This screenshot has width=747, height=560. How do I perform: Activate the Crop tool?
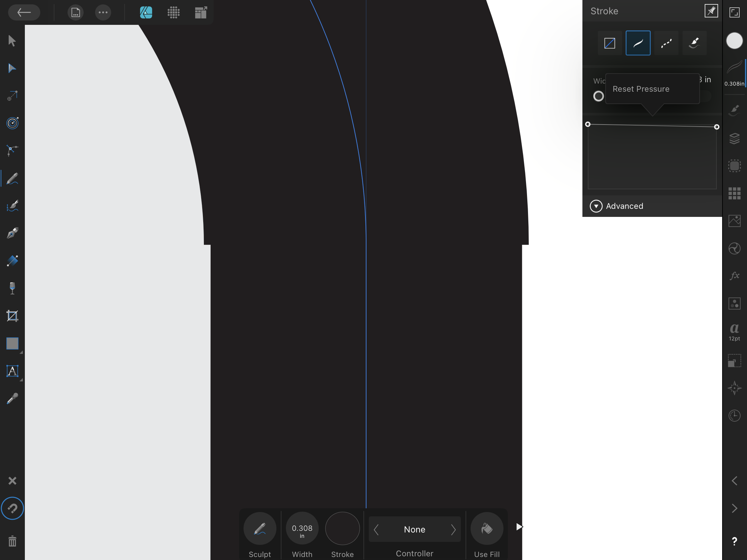12,316
